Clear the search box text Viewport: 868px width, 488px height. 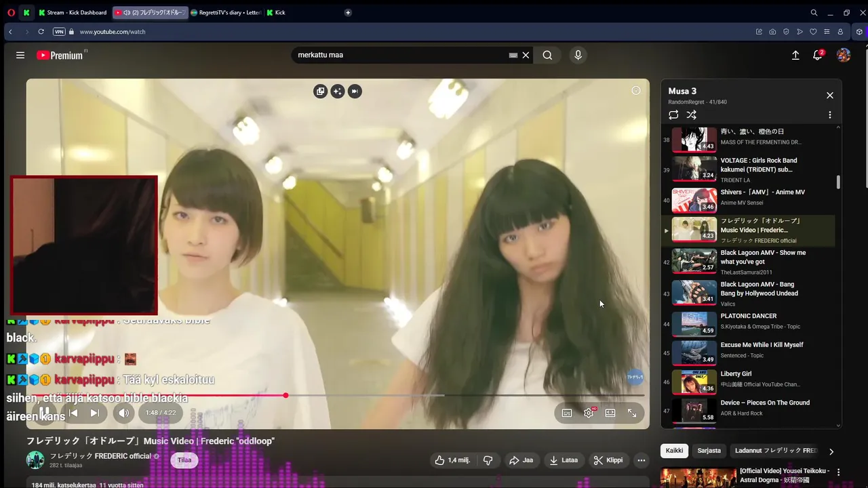526,55
